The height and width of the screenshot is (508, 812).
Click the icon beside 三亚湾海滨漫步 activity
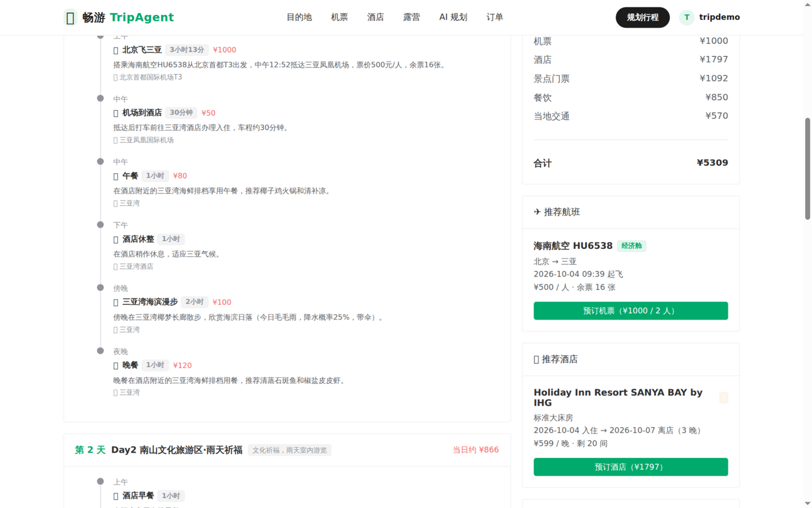coord(116,303)
